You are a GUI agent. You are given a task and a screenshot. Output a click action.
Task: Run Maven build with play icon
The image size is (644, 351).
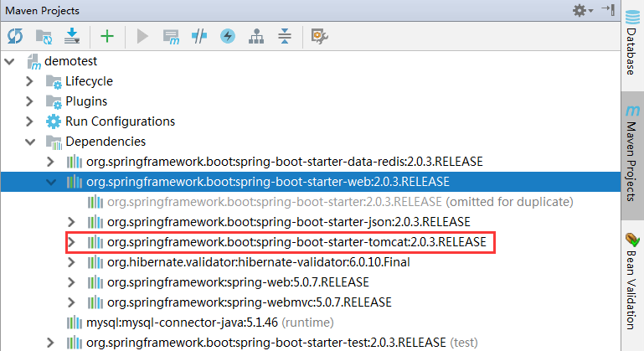pyautogui.click(x=142, y=36)
